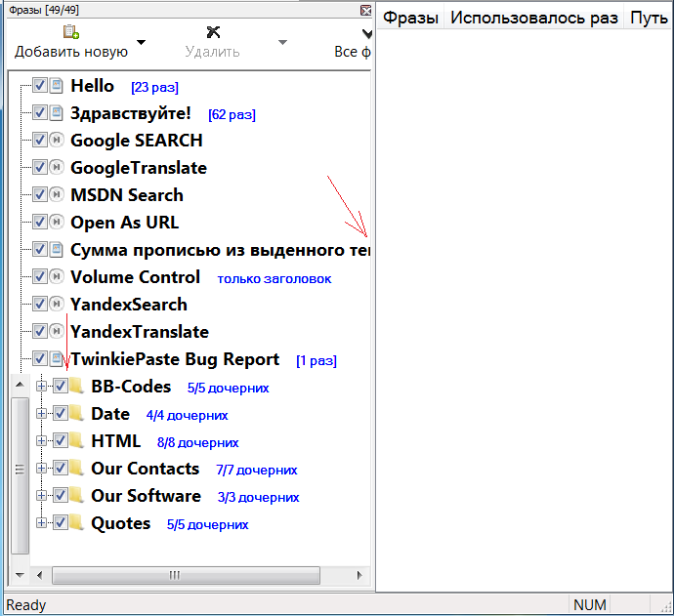This screenshot has height=616, width=675.
Task: Click the vertical scrollbar thumb
Action: tap(20, 475)
